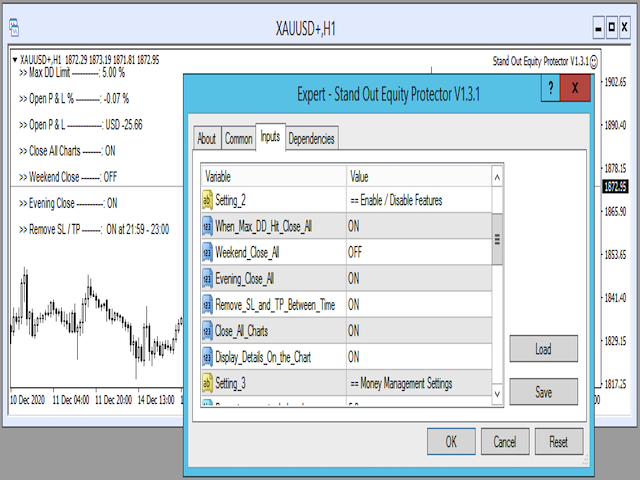Screen dimensions: 640x480
Task: Click the smiley face expert advisor icon
Action: tap(594, 62)
